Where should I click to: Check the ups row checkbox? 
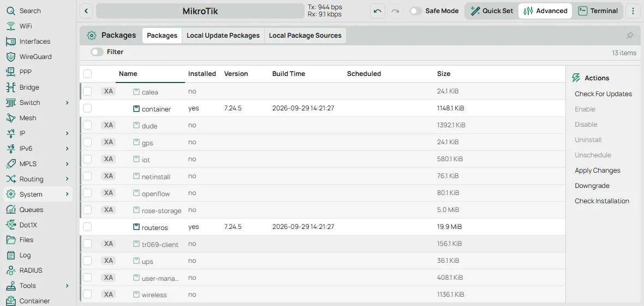[87, 260]
